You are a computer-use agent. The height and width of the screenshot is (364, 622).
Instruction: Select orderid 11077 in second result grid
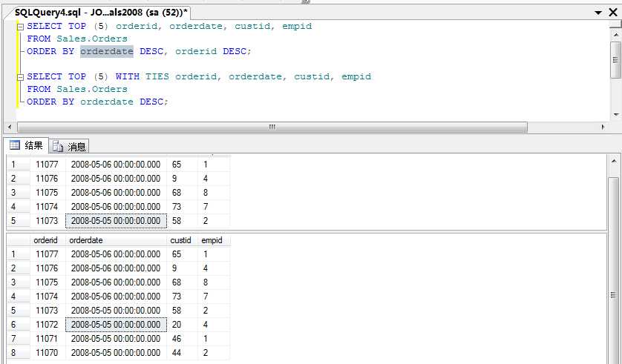[x=48, y=254]
